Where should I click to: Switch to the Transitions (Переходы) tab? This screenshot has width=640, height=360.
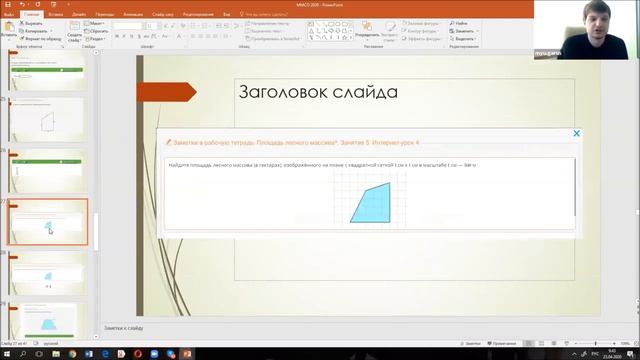(104, 14)
